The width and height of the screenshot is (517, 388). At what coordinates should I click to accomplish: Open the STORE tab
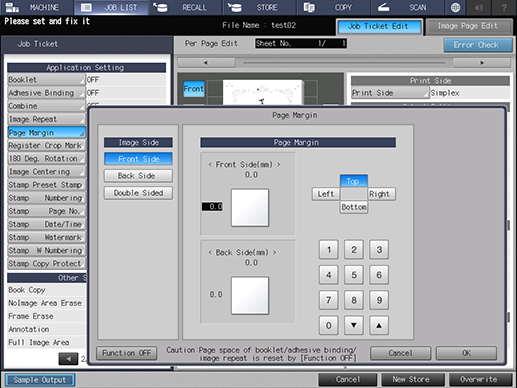(259, 7)
